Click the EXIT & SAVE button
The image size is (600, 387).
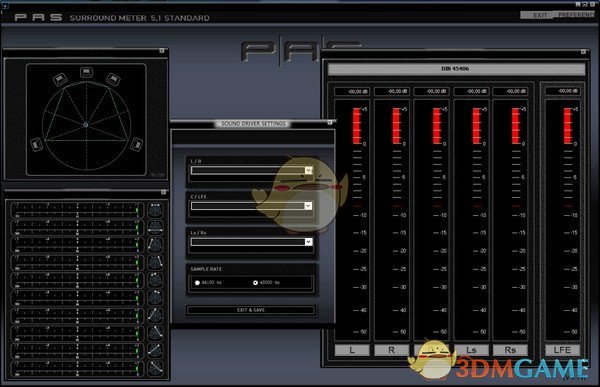tap(251, 310)
